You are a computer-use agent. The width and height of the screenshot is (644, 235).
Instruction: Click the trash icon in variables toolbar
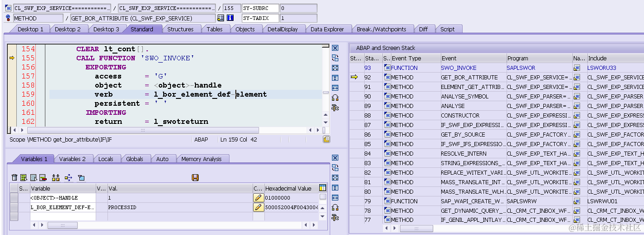[x=15, y=177]
